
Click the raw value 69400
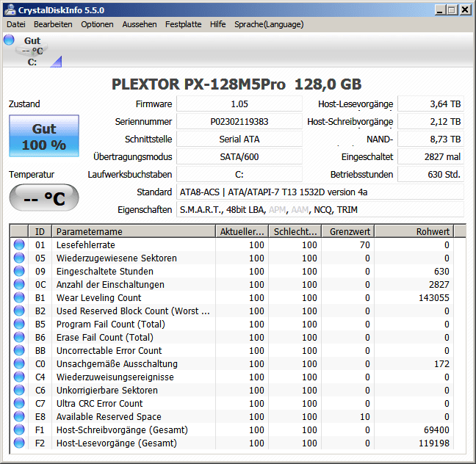tap(436, 429)
